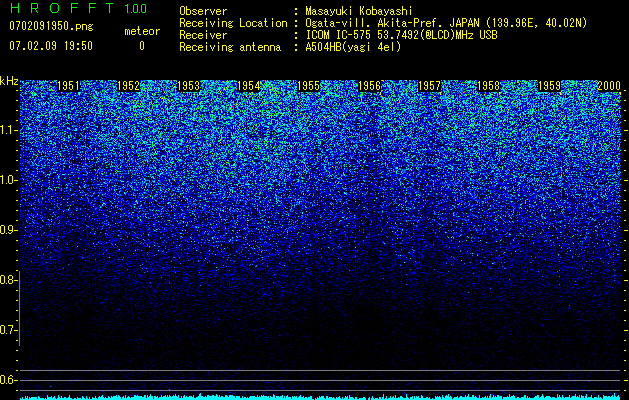
Task: Click the Receiving antenna A504HB(yagi 4el) text
Action: pos(353,47)
